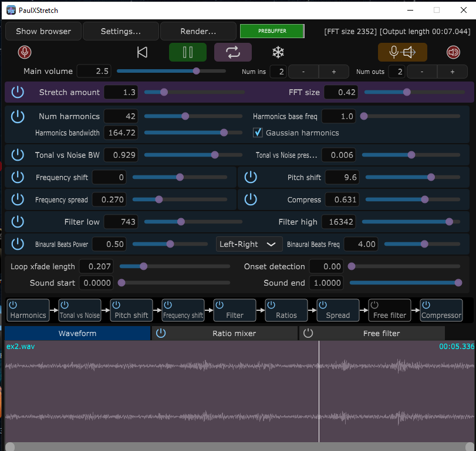Toggle the Frequency shift power icon

[18, 177]
